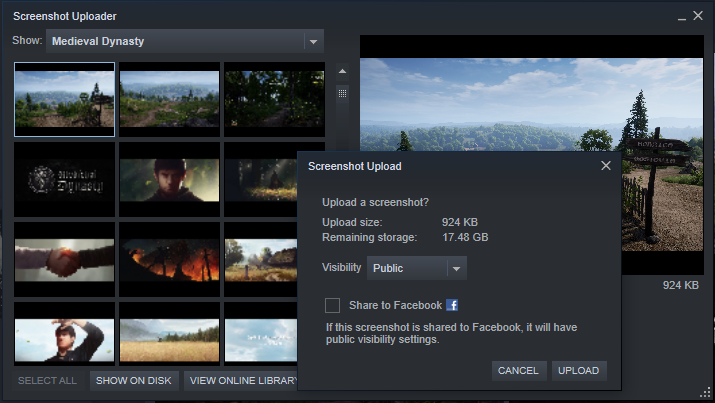Image resolution: width=715 pixels, height=403 pixels.
Task: Click the Visibility dropdown arrow
Action: (x=456, y=269)
